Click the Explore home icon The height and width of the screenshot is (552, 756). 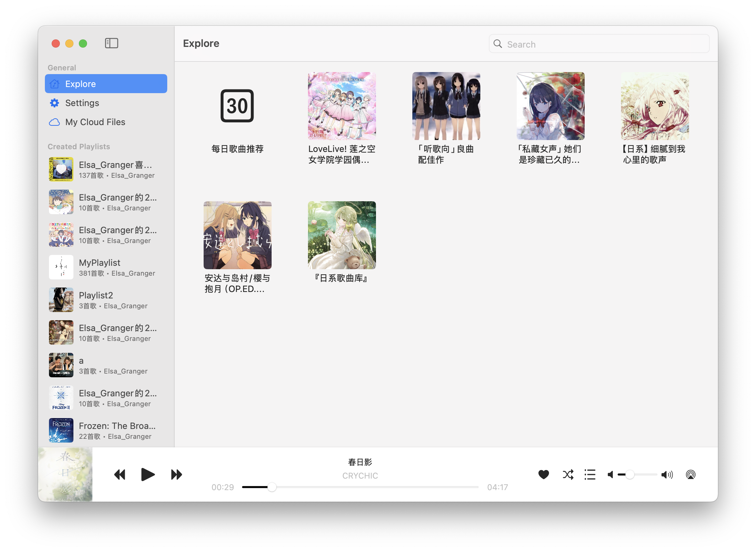click(x=54, y=84)
